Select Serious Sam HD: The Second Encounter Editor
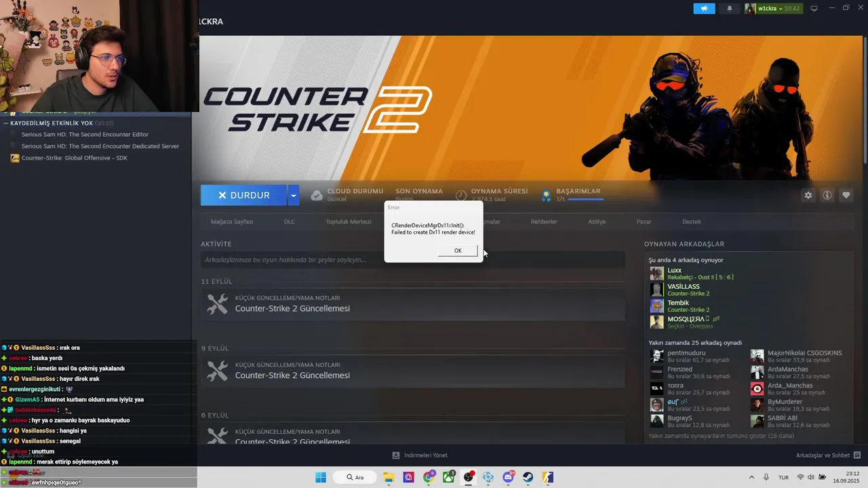868x488 pixels. coord(85,135)
